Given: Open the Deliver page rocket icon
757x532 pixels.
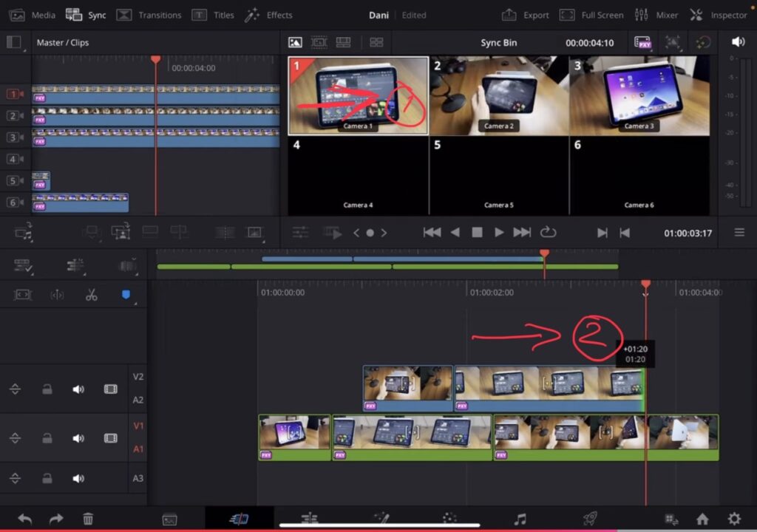Looking at the screenshot, I should click(x=589, y=519).
